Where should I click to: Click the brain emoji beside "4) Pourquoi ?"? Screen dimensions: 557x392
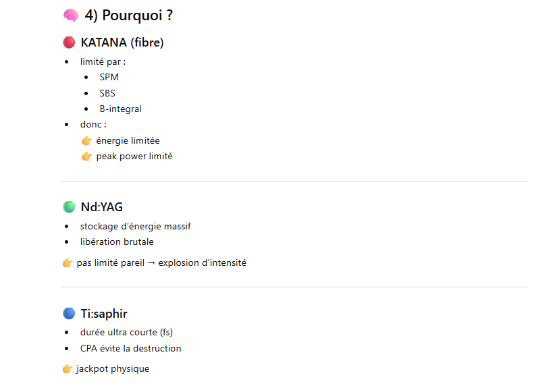[70, 16]
